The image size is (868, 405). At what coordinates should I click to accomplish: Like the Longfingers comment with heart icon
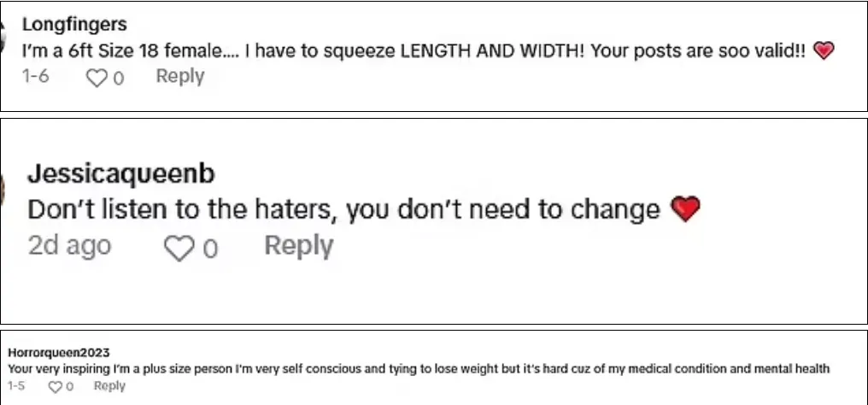pos(97,78)
